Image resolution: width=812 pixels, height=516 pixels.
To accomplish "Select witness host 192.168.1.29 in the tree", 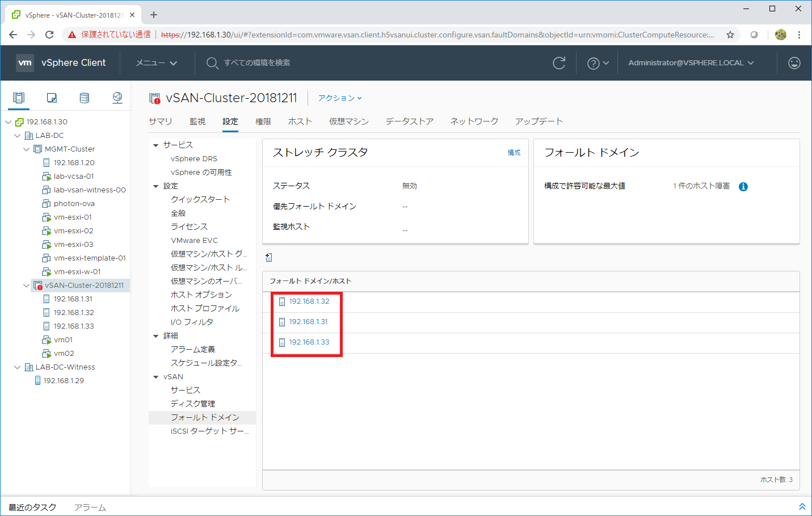I will tap(64, 381).
